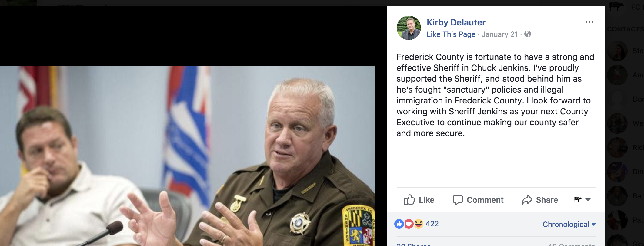Image resolution: width=644 pixels, height=246 pixels.
Task: Click the Share arrow icon
Action: point(527,200)
